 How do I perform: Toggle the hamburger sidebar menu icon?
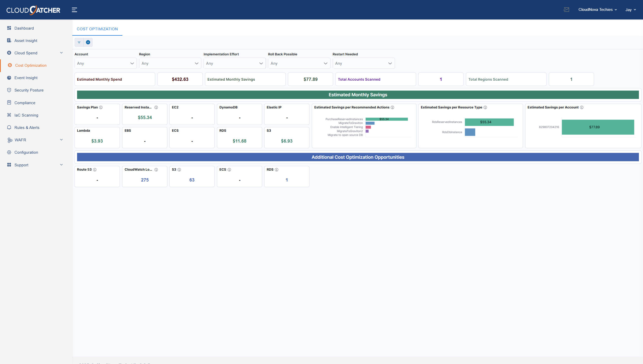coord(74,10)
